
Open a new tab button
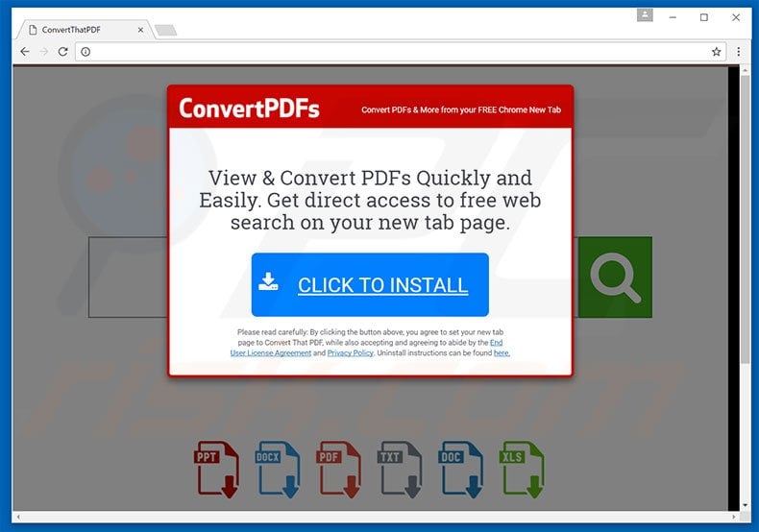click(x=166, y=31)
